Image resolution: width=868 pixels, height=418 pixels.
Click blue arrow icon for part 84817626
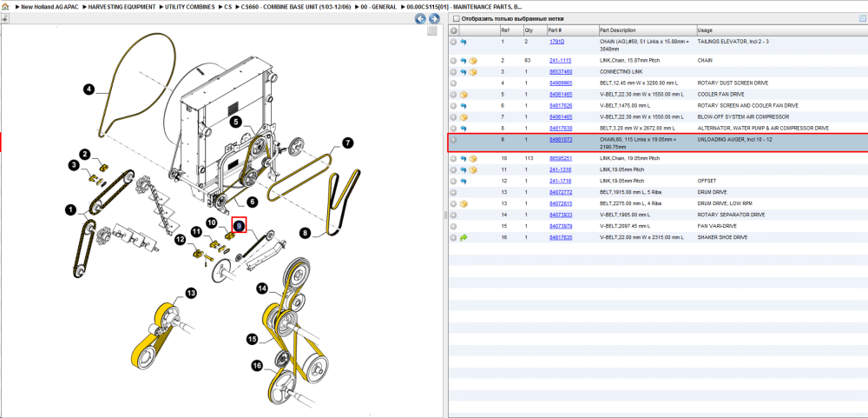click(464, 106)
